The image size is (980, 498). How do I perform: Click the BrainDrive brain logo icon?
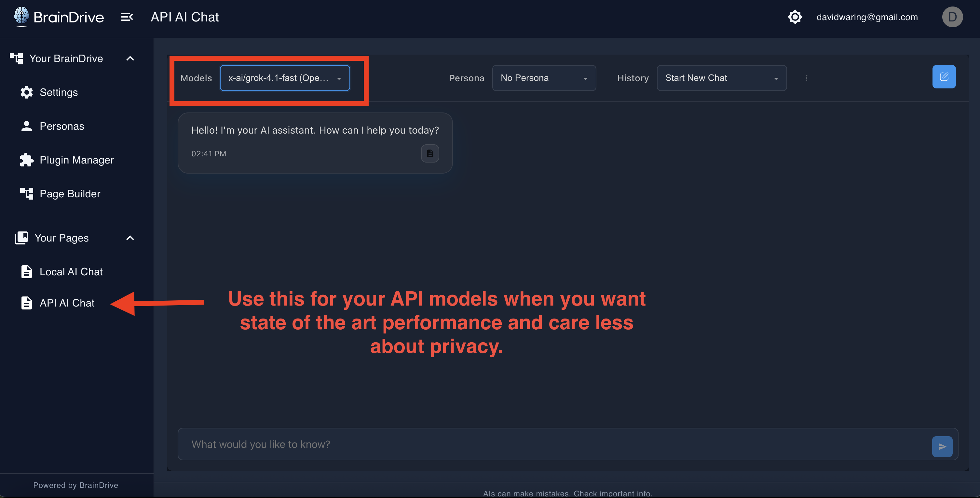pos(21,16)
